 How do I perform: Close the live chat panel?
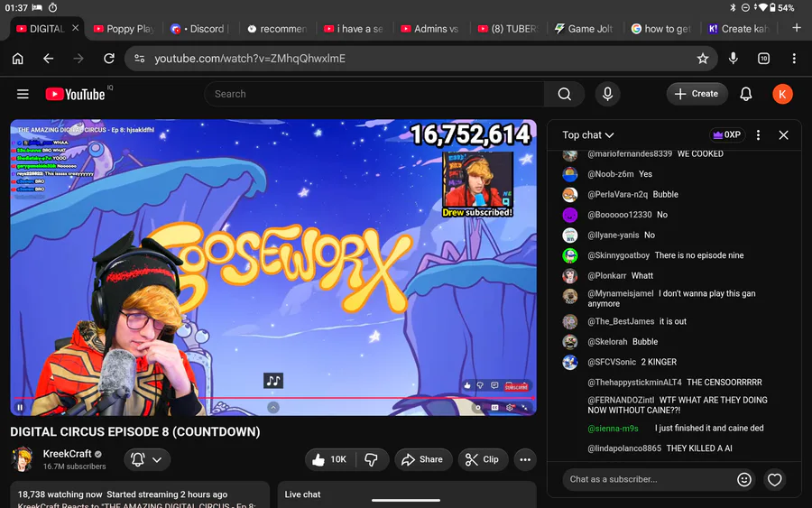[783, 135]
